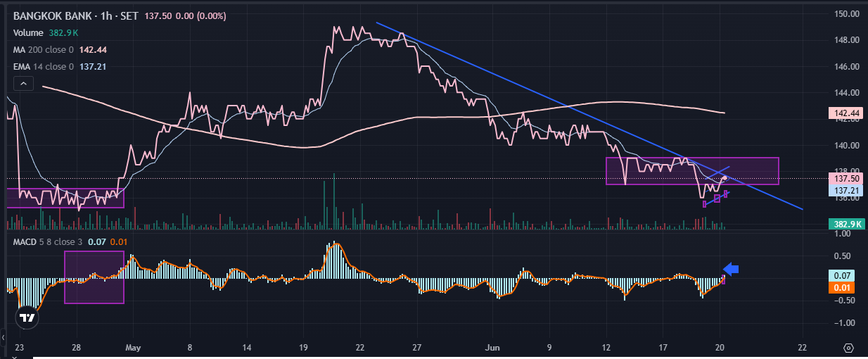Click the −1.00 MACD scale value

pyautogui.click(x=846, y=322)
